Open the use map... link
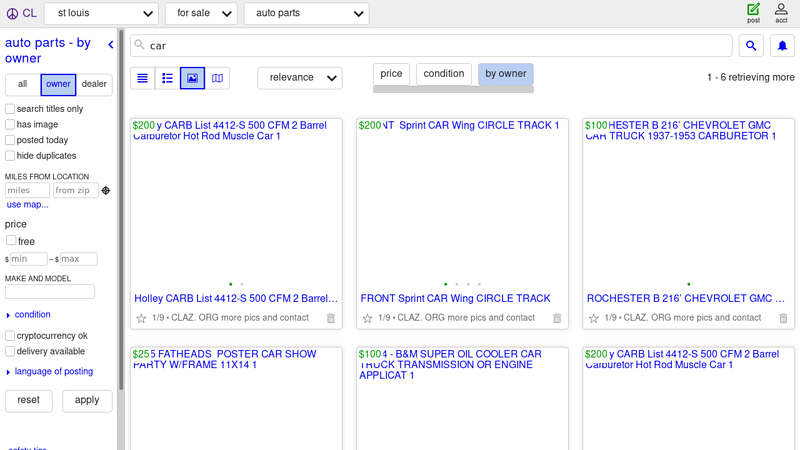Image resolution: width=800 pixels, height=450 pixels. pyautogui.click(x=28, y=205)
